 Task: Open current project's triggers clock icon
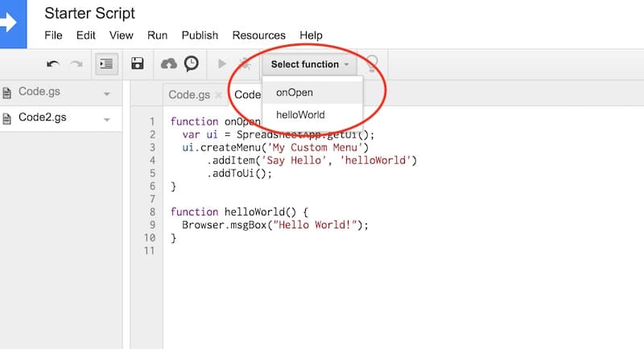coord(191,64)
